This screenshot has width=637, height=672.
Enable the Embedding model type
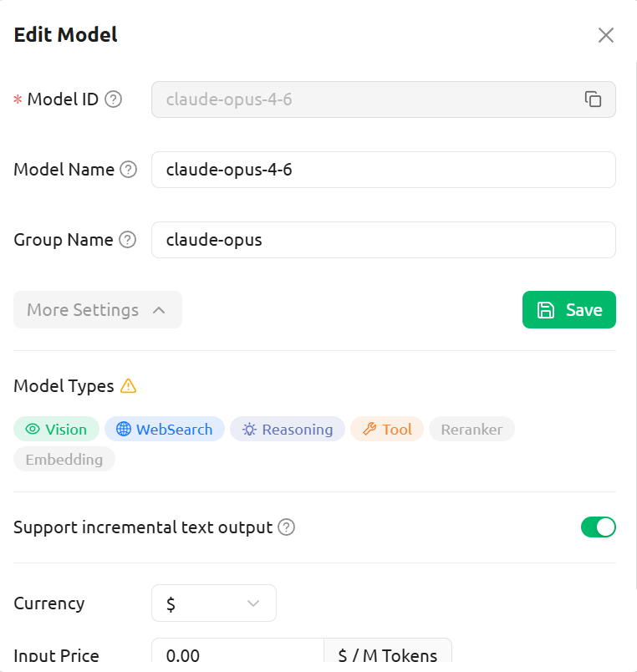[x=64, y=460]
